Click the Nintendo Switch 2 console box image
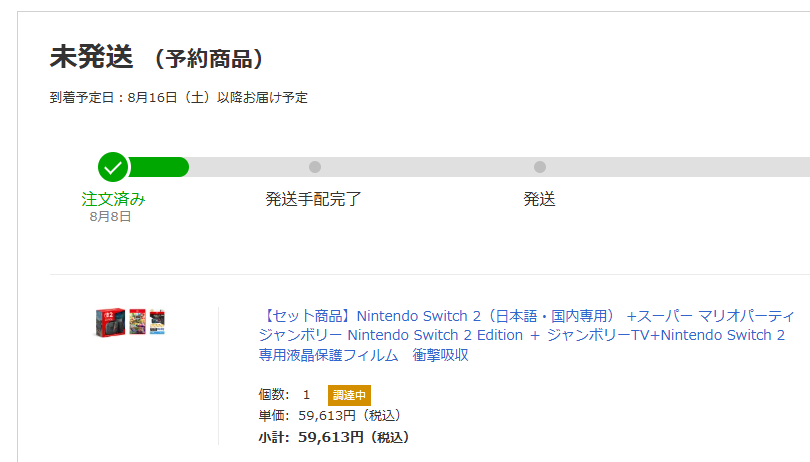This screenshot has height=462, width=810. click(109, 322)
